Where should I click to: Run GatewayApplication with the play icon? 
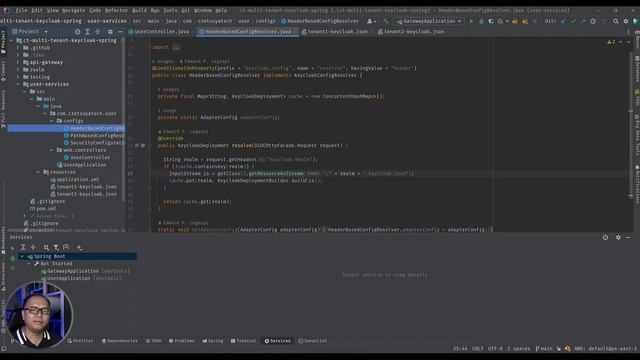coord(471,21)
